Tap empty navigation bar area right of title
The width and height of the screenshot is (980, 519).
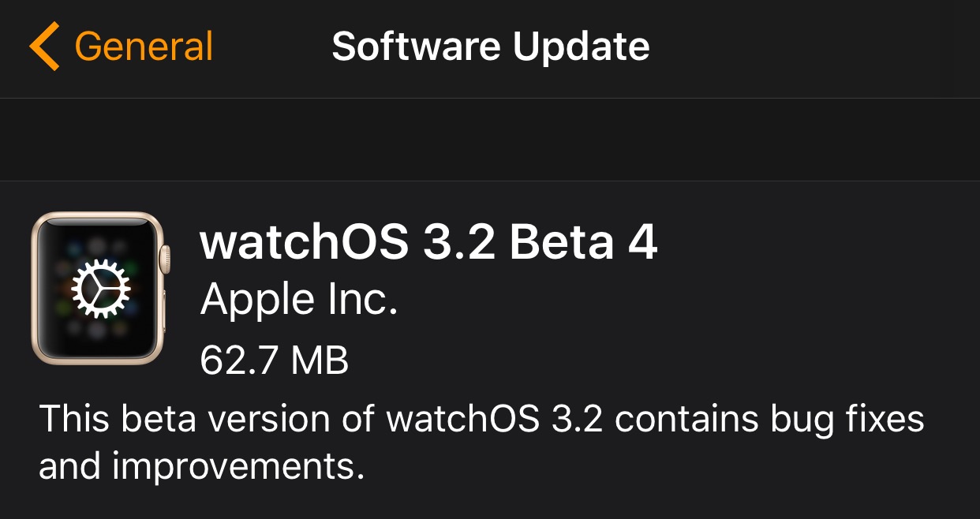813,47
